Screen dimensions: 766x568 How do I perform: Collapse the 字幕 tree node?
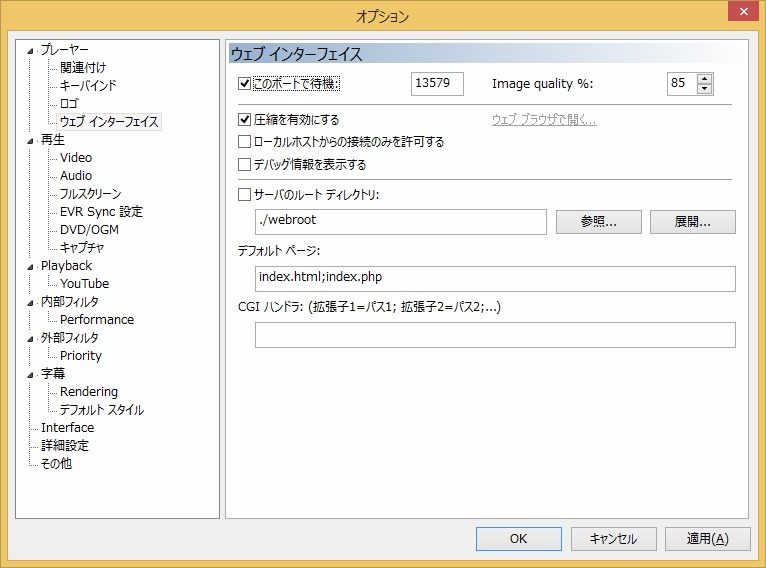pos(30,375)
